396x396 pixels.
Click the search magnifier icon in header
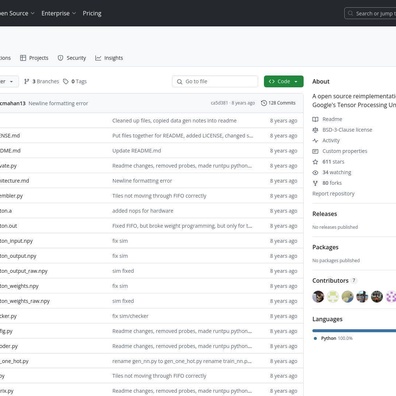350,14
